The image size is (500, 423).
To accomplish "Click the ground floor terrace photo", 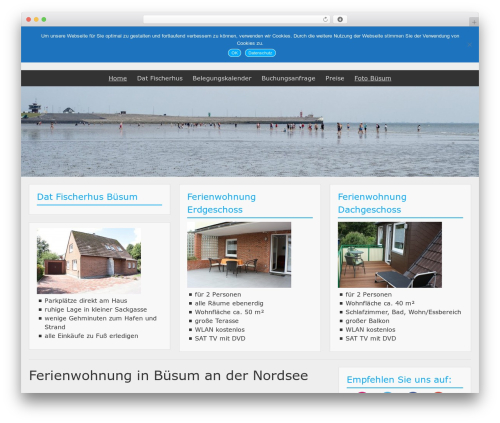I will (x=239, y=255).
